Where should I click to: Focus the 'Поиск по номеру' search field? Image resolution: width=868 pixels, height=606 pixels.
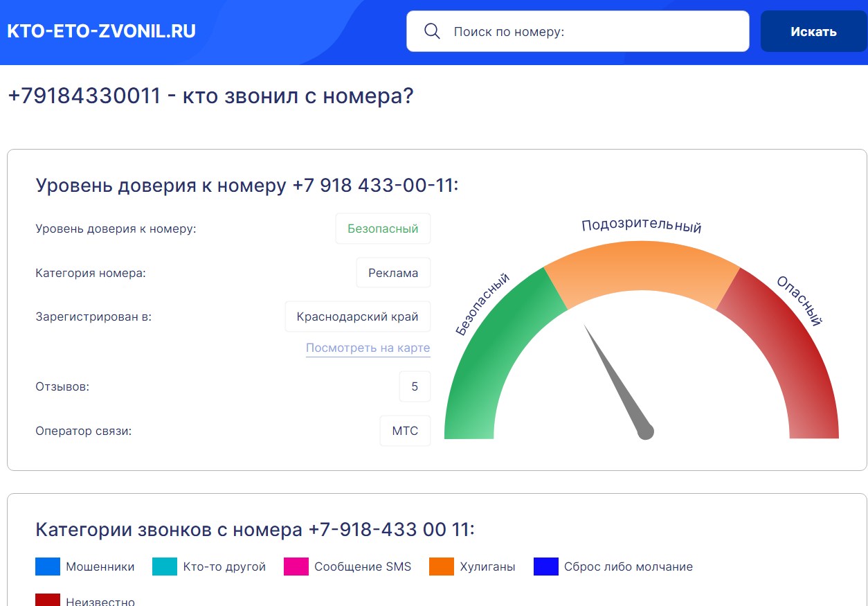pos(578,31)
